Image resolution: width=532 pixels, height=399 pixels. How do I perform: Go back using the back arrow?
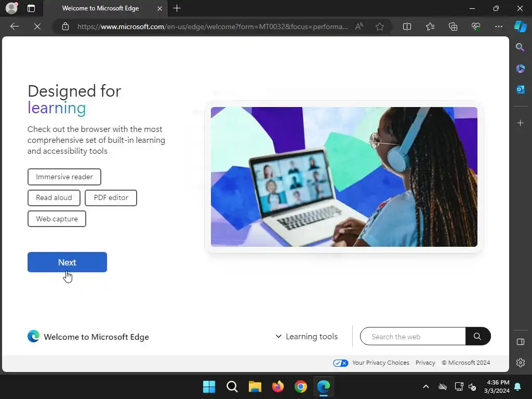tap(15, 26)
